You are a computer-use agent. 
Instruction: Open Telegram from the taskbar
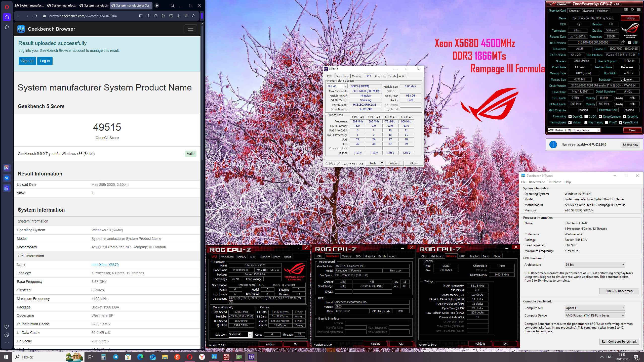pyautogui.click(x=115, y=357)
